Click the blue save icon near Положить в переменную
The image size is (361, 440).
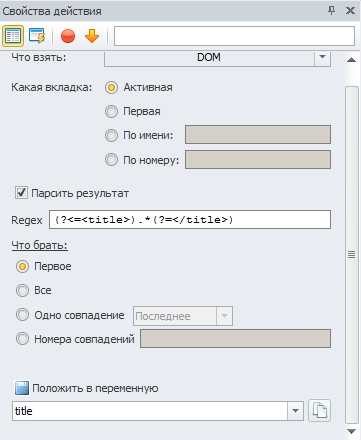pyautogui.click(x=22, y=388)
